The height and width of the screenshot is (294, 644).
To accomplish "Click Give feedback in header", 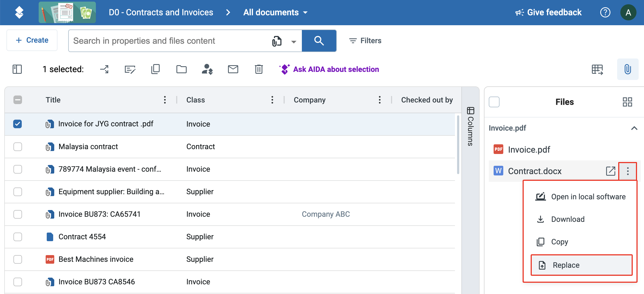I will click(x=548, y=12).
